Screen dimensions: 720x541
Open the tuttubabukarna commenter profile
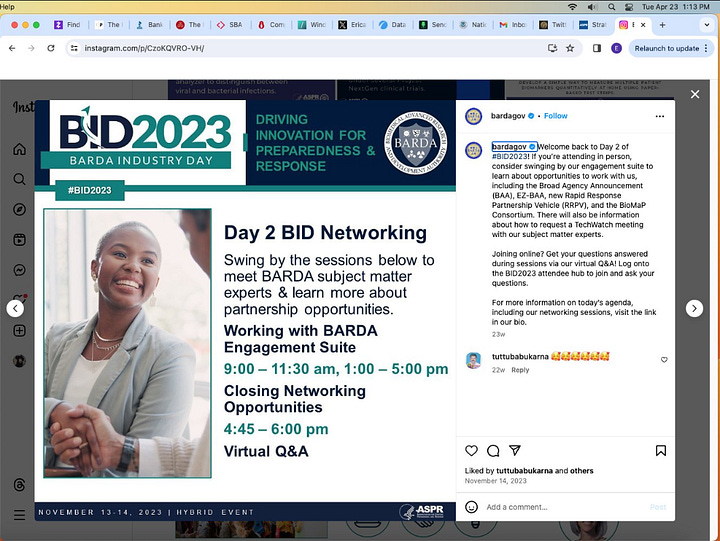click(x=520, y=356)
